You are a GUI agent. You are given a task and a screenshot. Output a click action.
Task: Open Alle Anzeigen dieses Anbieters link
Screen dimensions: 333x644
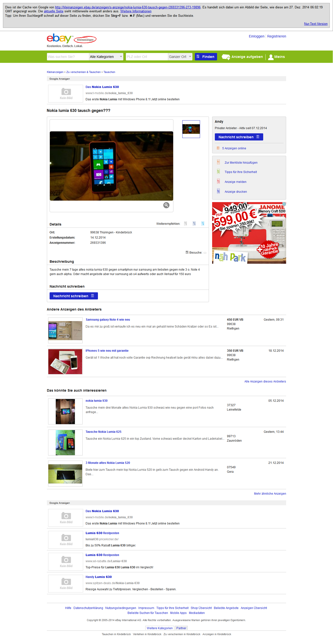(x=265, y=382)
